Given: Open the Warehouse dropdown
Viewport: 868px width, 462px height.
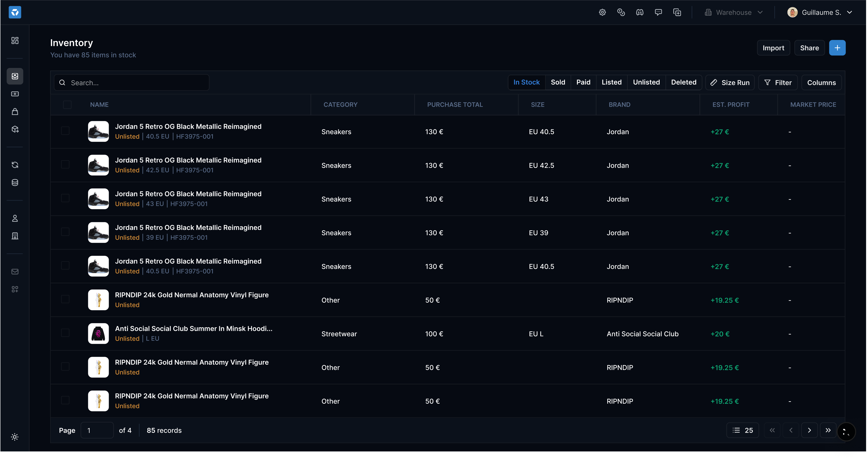Looking at the screenshot, I should pos(734,12).
